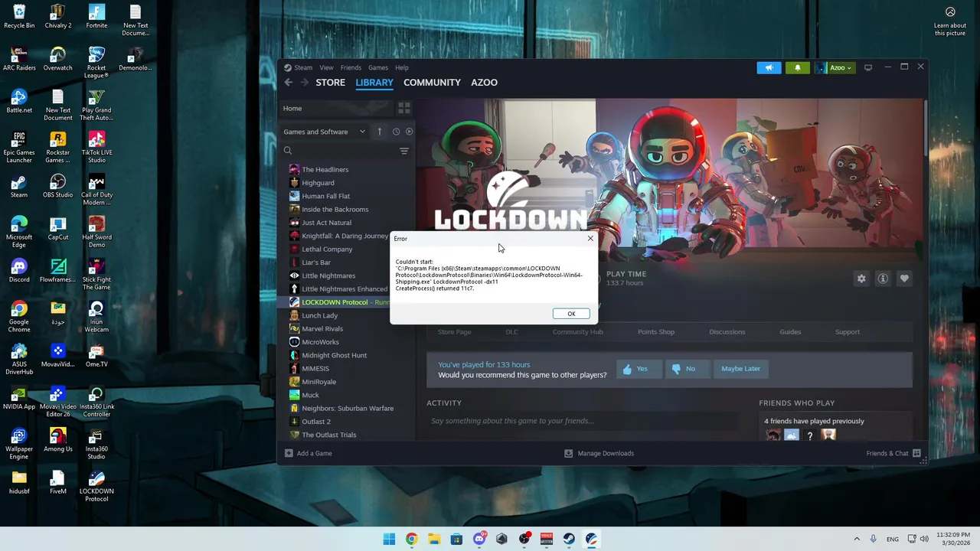Open Google Chrome from the taskbar
Image resolution: width=980 pixels, height=551 pixels.
pos(411,539)
